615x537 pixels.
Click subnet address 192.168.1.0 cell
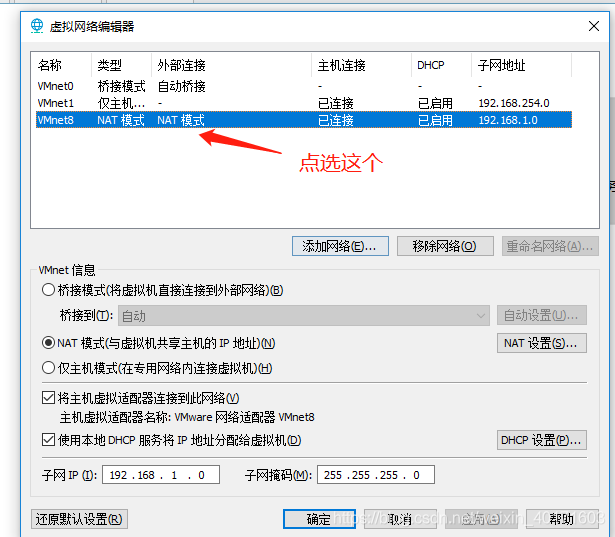point(508,120)
